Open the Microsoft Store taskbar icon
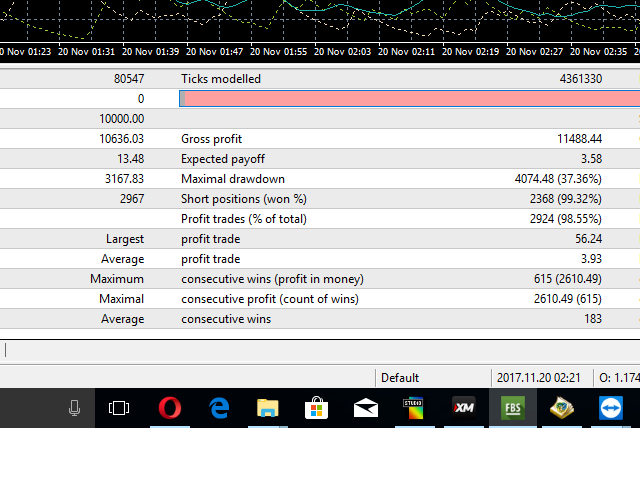Viewport: 640px width, 480px height. coord(317,408)
